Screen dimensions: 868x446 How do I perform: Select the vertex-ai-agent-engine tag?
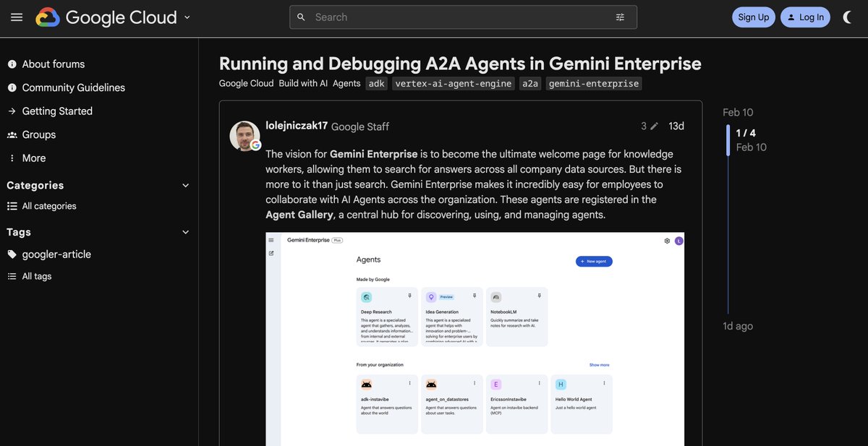(454, 83)
